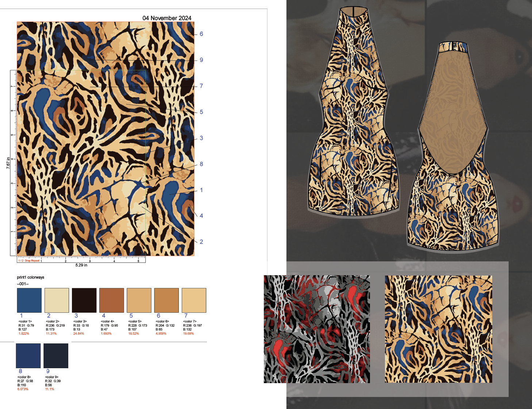Viewport: 532px width, 409px height.
Task: Click the 'R:33 G:18' value text
Action: [81, 326]
